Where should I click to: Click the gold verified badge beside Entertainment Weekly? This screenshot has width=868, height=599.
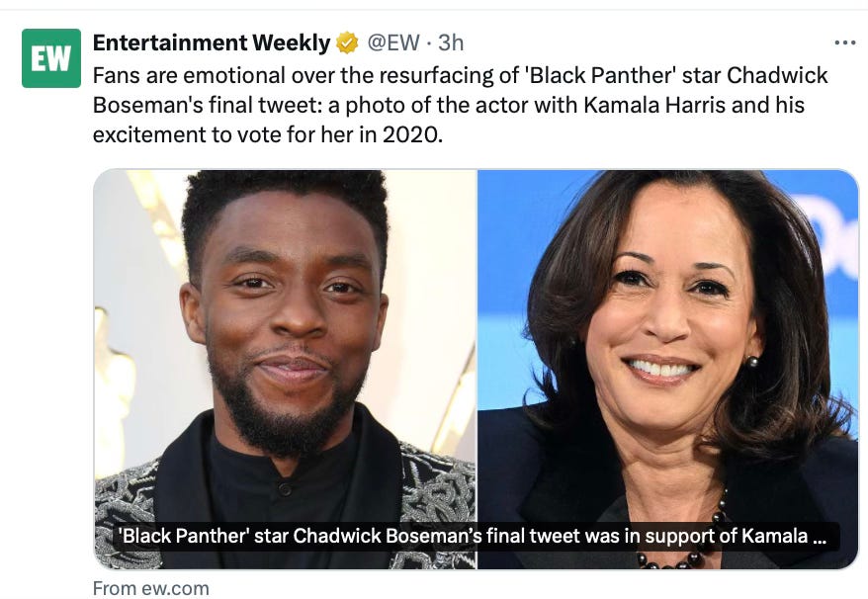click(346, 43)
